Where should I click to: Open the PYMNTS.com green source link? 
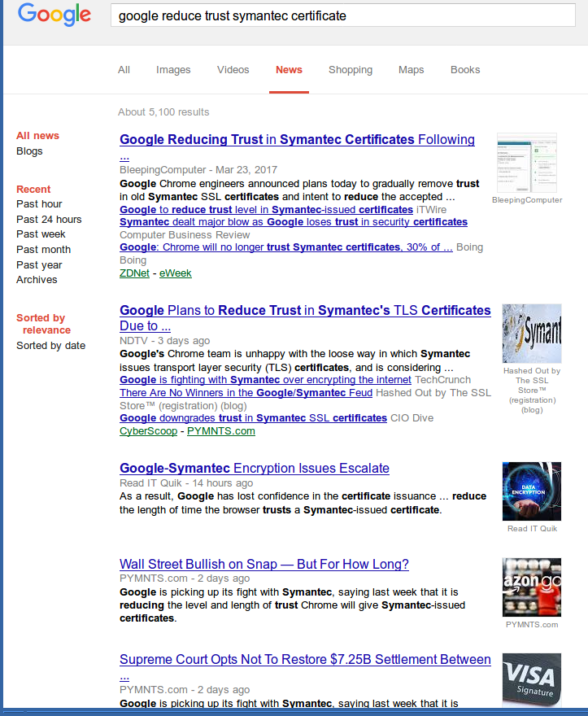click(221, 431)
